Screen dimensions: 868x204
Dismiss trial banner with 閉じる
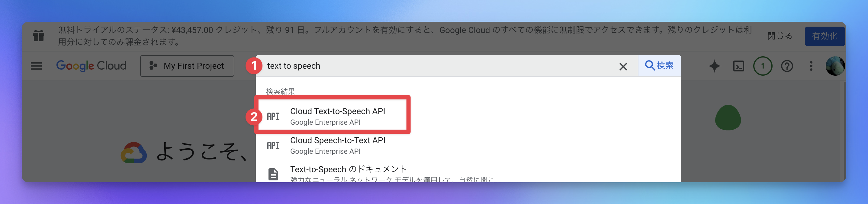click(780, 36)
